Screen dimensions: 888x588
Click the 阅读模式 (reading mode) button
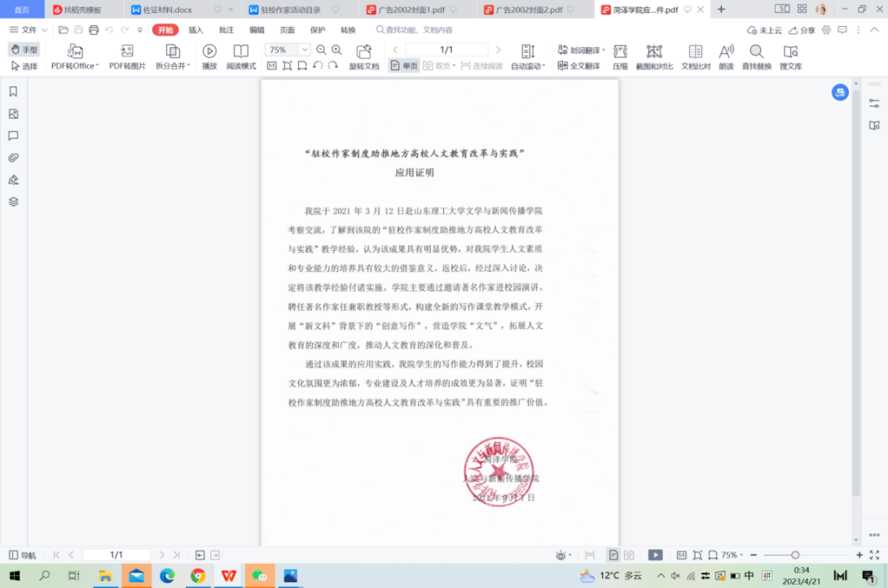[x=241, y=56]
